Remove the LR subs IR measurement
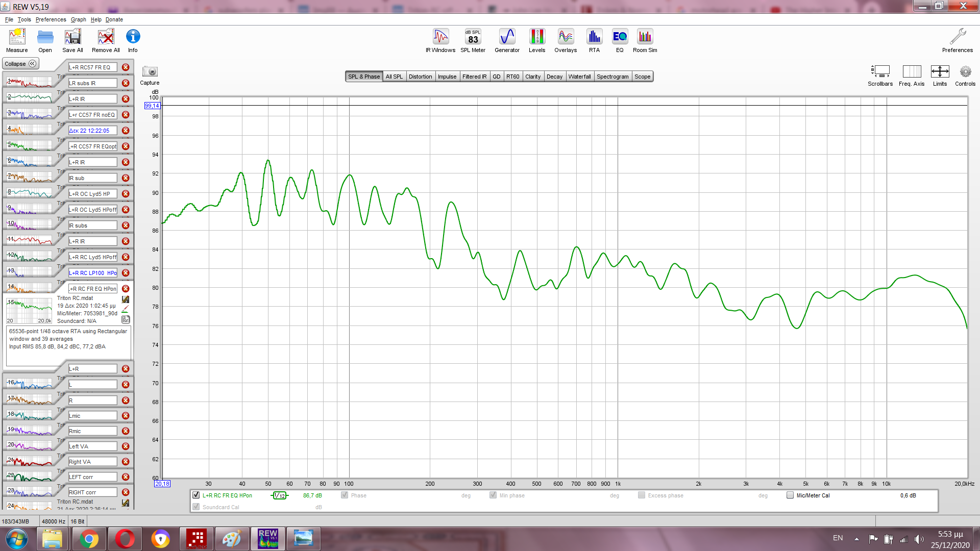This screenshot has height=551, width=980. 126,83
